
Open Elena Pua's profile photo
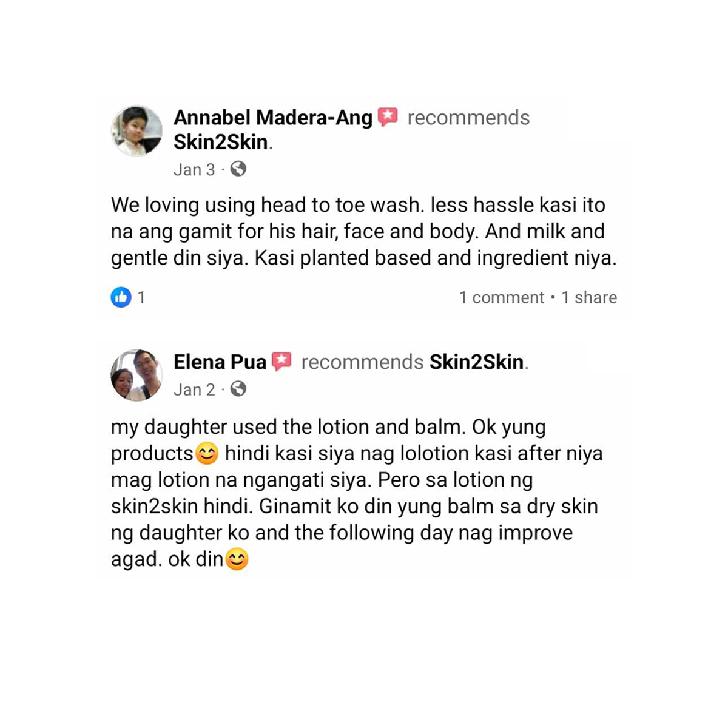coord(136,375)
